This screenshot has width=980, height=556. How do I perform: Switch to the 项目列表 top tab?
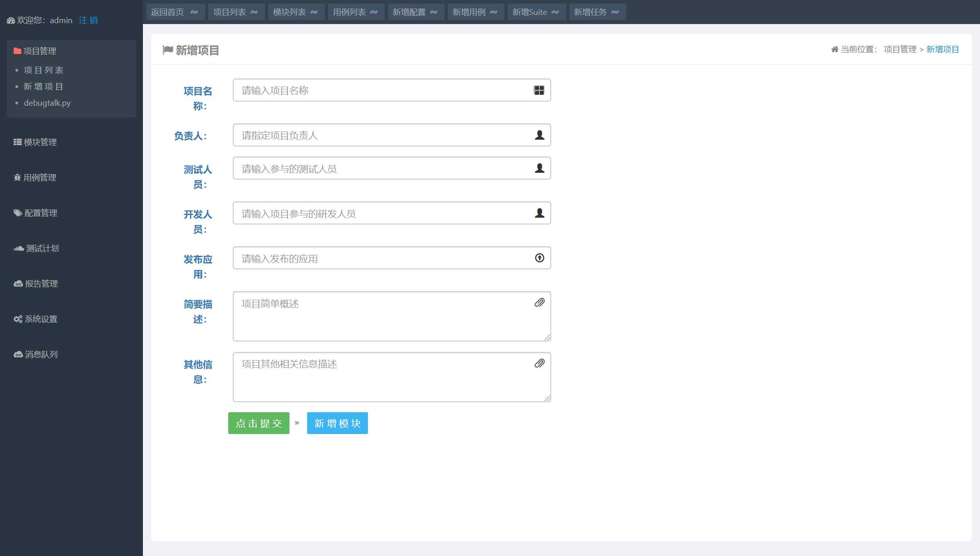point(230,12)
